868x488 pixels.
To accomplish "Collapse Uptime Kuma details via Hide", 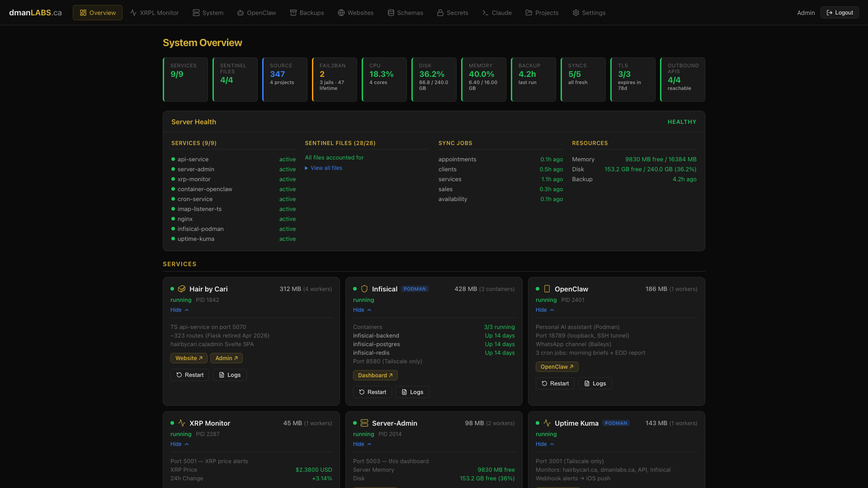I will click(545, 444).
